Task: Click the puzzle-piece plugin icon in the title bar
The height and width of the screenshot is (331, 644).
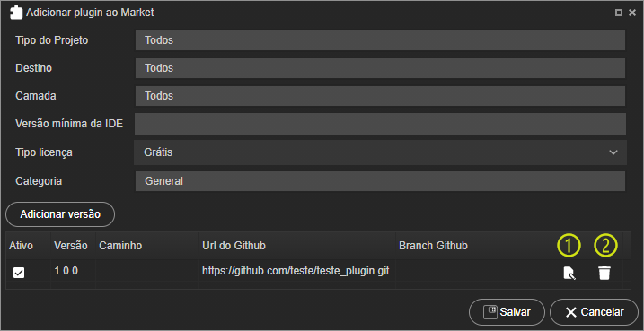Action: 16,13
